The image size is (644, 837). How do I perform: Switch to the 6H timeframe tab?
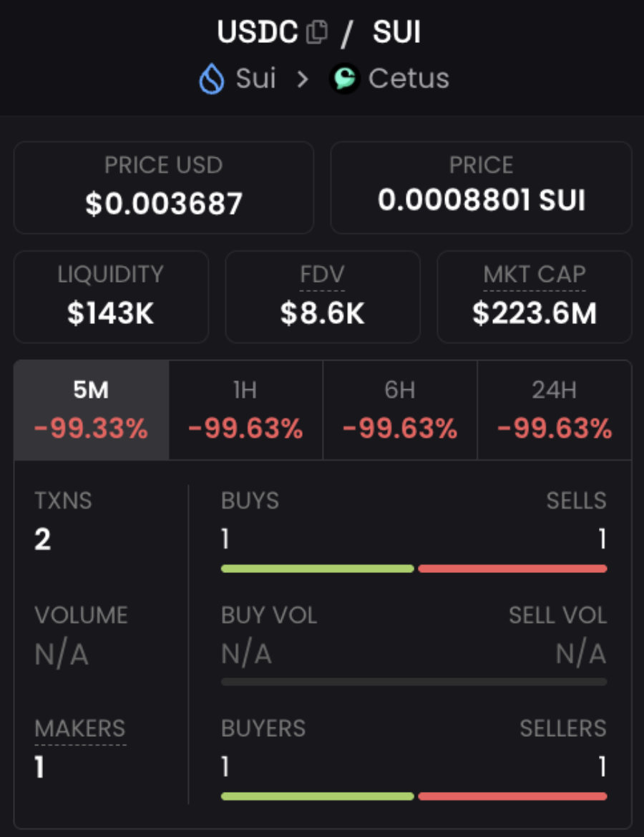pos(400,410)
